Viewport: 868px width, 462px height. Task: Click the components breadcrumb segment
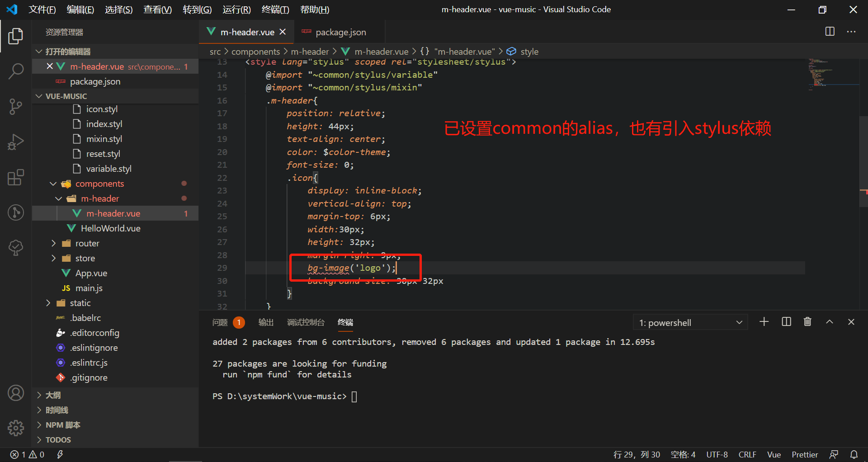(255, 52)
